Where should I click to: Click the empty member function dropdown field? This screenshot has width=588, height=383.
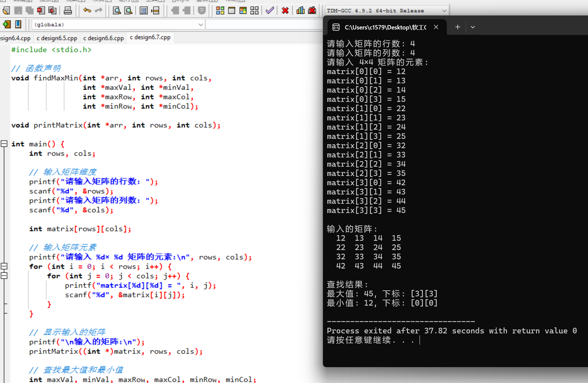tap(264, 24)
